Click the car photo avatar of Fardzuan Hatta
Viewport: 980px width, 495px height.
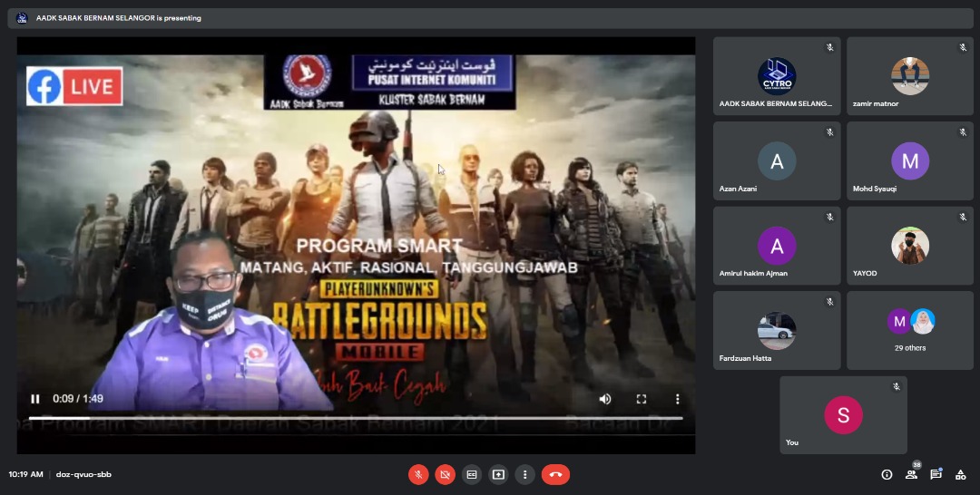(777, 330)
